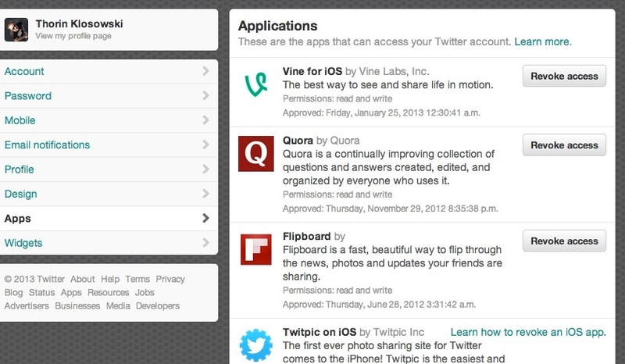Select the Profile settings item

coord(109,170)
